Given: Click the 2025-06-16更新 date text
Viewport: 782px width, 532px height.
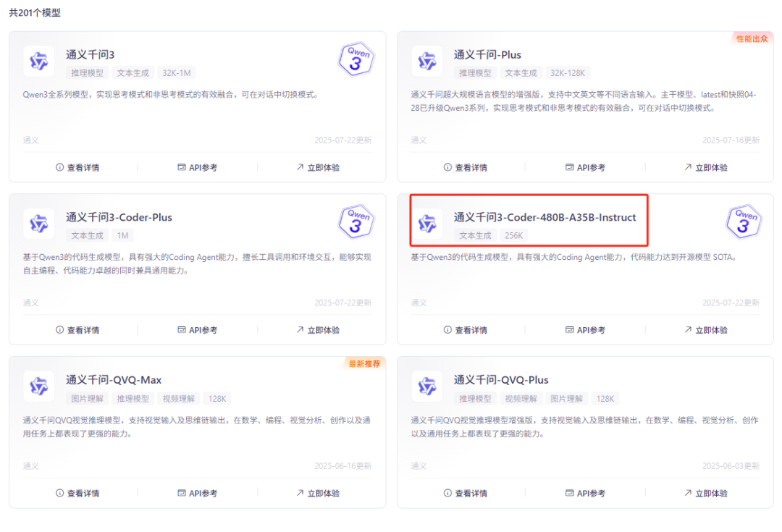Looking at the screenshot, I should (x=342, y=465).
